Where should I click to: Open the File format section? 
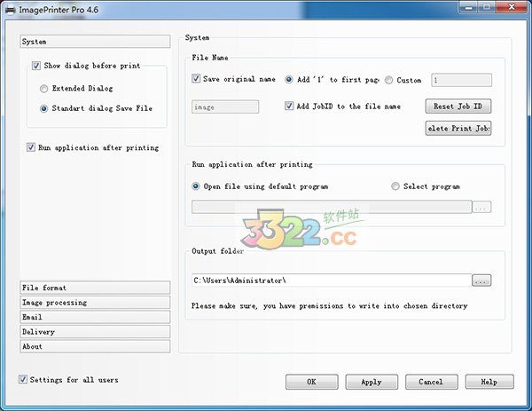(95, 288)
